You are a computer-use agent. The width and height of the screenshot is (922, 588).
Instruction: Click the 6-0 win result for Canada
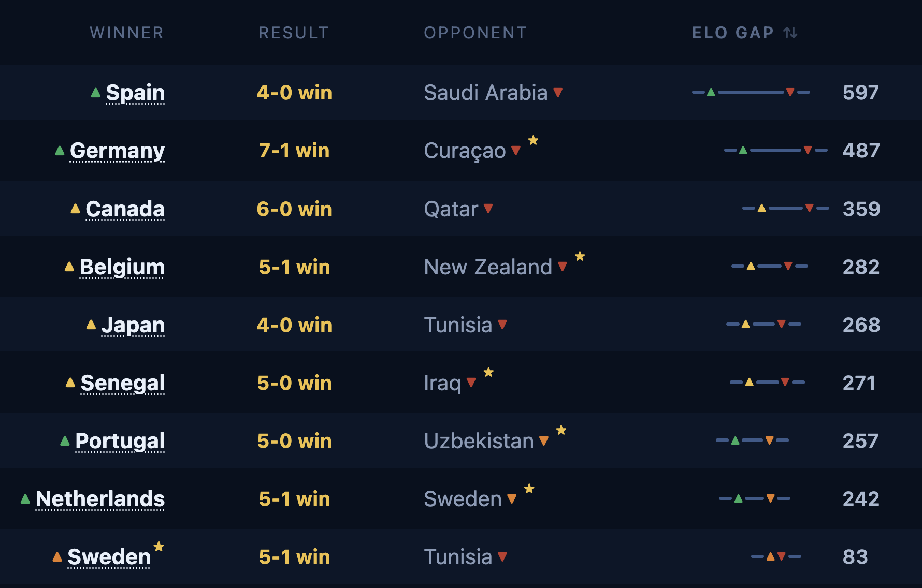[294, 209]
